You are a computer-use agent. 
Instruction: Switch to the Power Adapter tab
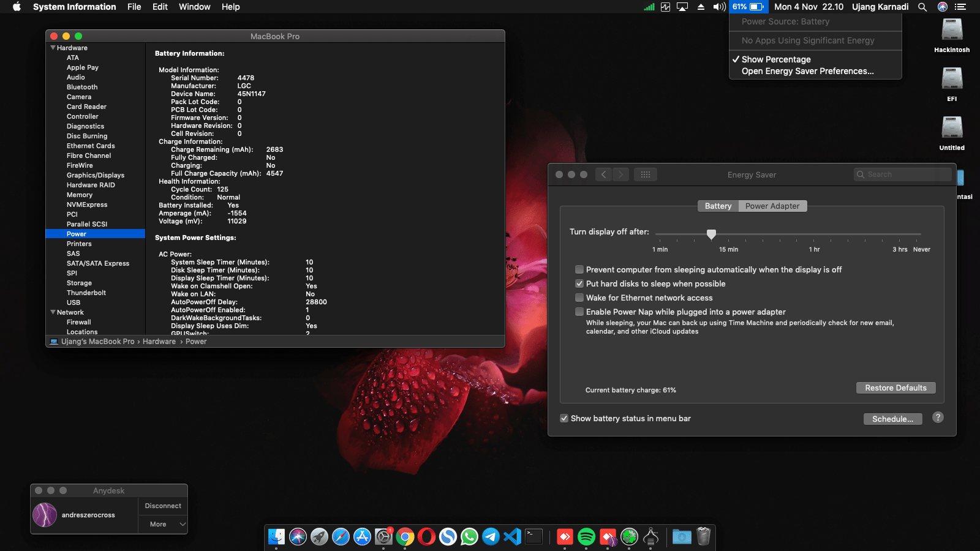[772, 206]
